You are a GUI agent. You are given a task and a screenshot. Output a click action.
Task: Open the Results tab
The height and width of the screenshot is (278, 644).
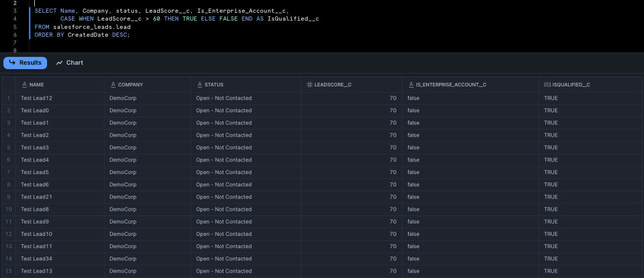(x=25, y=63)
